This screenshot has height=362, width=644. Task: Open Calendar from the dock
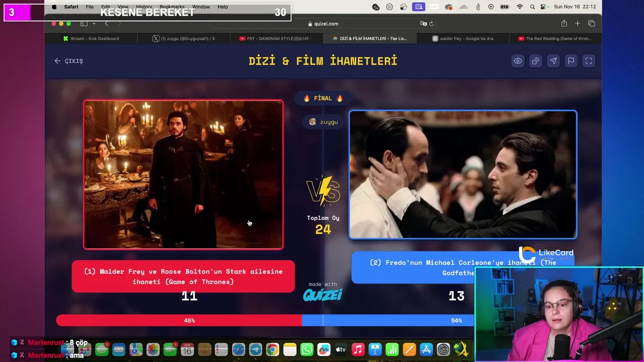187,349
